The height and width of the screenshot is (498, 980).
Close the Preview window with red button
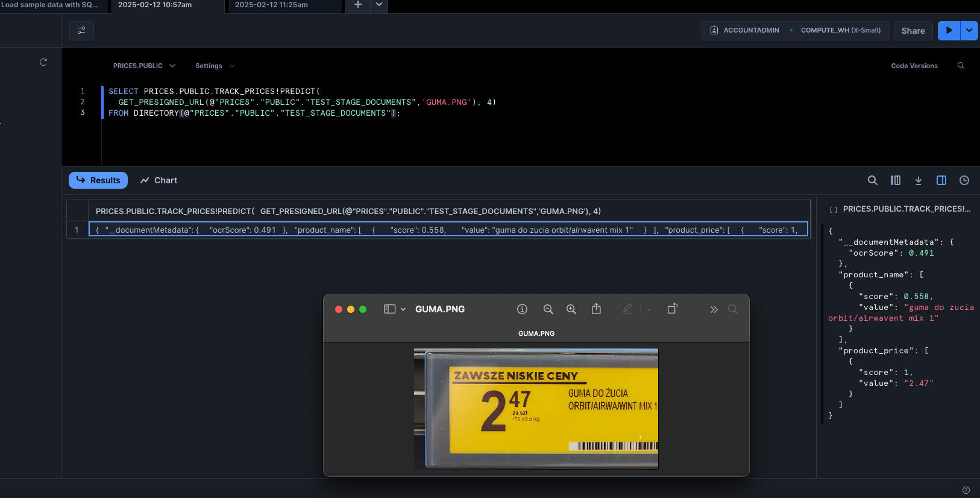point(339,309)
